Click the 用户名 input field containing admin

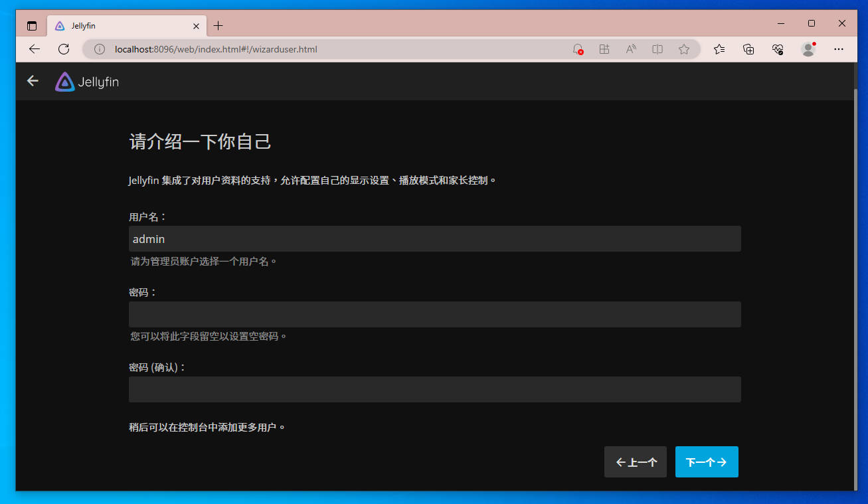click(x=434, y=239)
